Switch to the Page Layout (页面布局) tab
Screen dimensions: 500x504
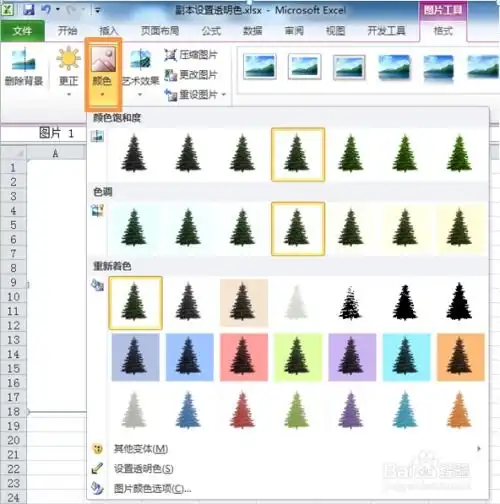(x=160, y=31)
